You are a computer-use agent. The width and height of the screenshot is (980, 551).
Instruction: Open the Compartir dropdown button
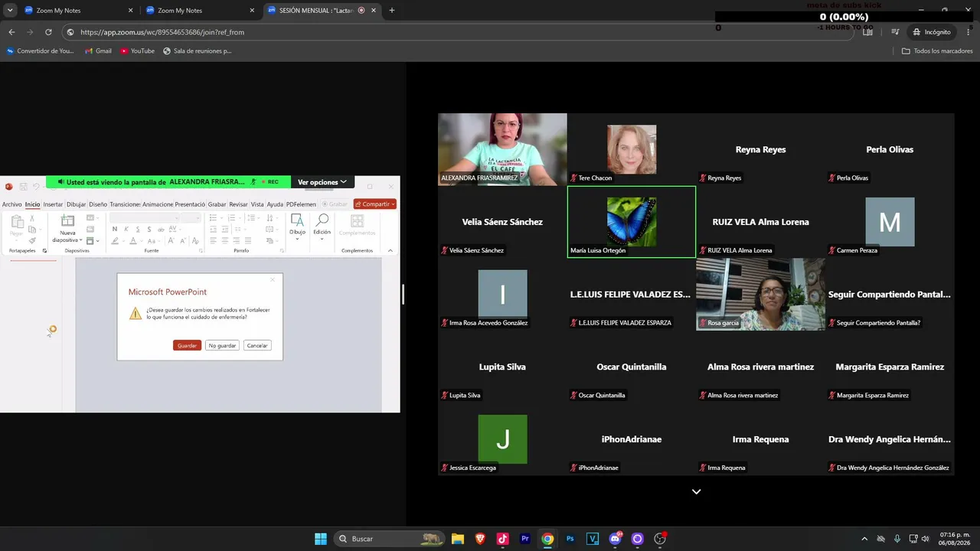coord(374,204)
